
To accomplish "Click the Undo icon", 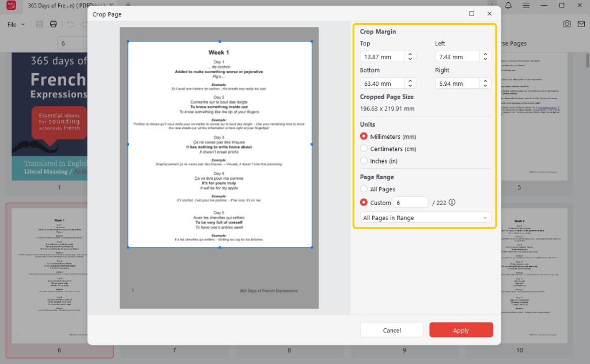I will [70, 24].
